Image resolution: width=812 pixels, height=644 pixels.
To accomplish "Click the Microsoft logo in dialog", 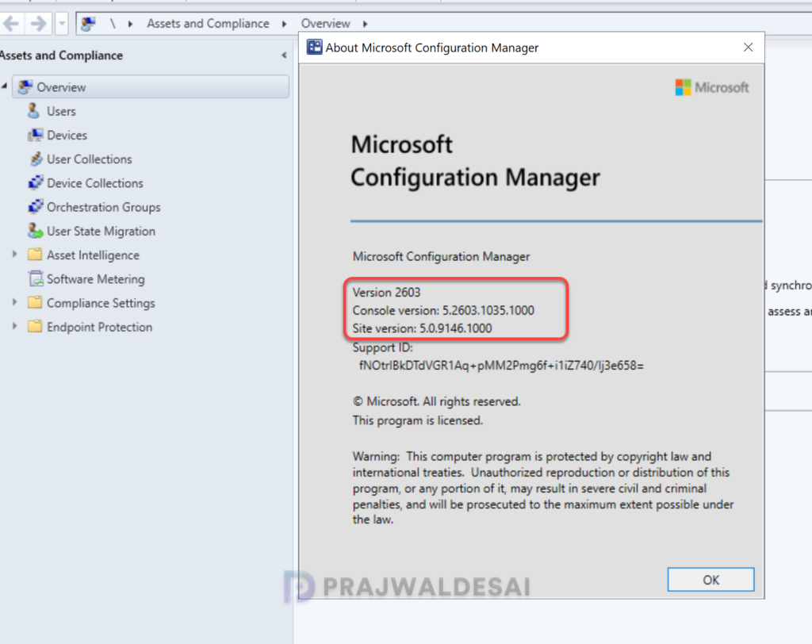I will click(712, 87).
